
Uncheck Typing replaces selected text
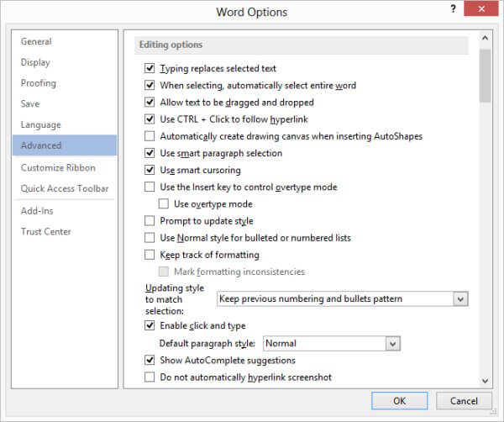[x=150, y=68]
